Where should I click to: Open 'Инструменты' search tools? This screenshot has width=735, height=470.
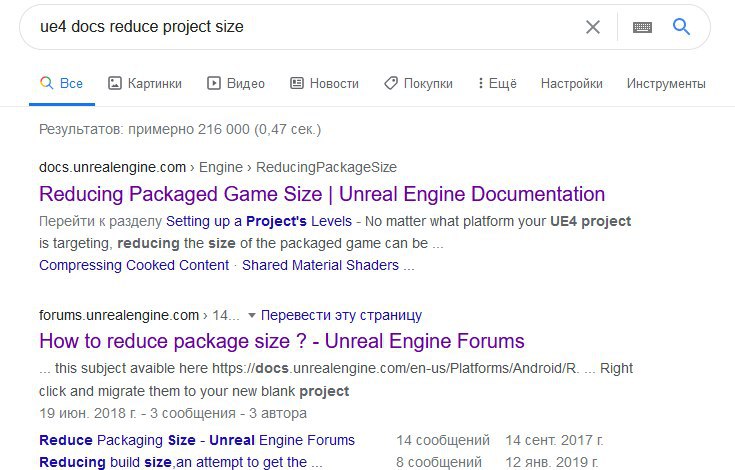pyautogui.click(x=666, y=83)
